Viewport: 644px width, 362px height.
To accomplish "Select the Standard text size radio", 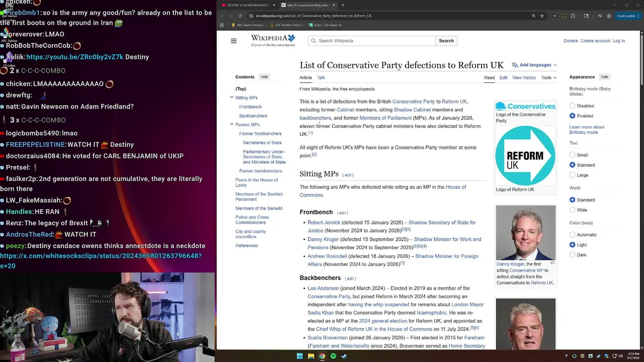I will coord(572,165).
